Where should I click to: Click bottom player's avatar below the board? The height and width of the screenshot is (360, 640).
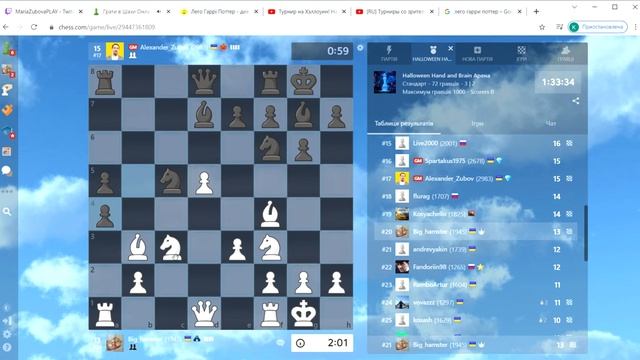tap(115, 343)
